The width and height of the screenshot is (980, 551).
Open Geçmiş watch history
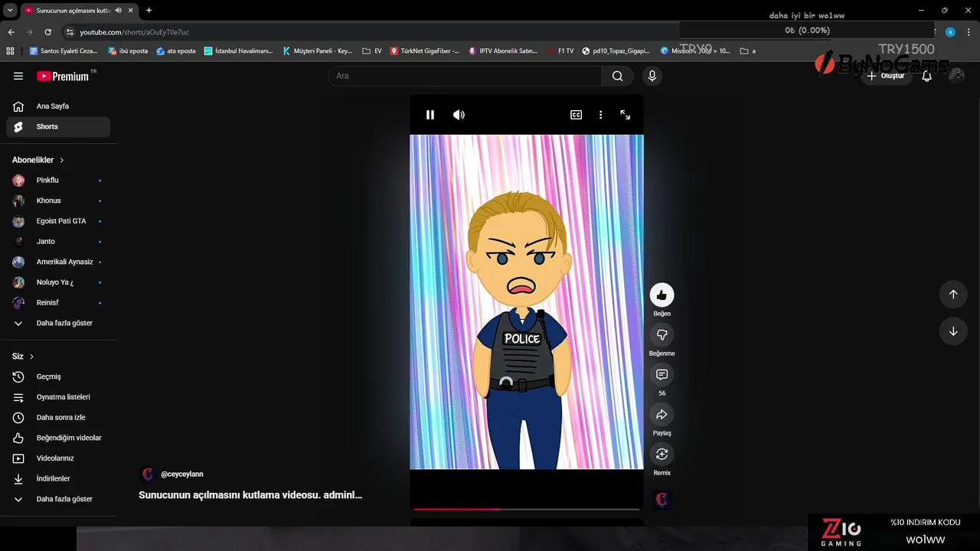point(58,377)
